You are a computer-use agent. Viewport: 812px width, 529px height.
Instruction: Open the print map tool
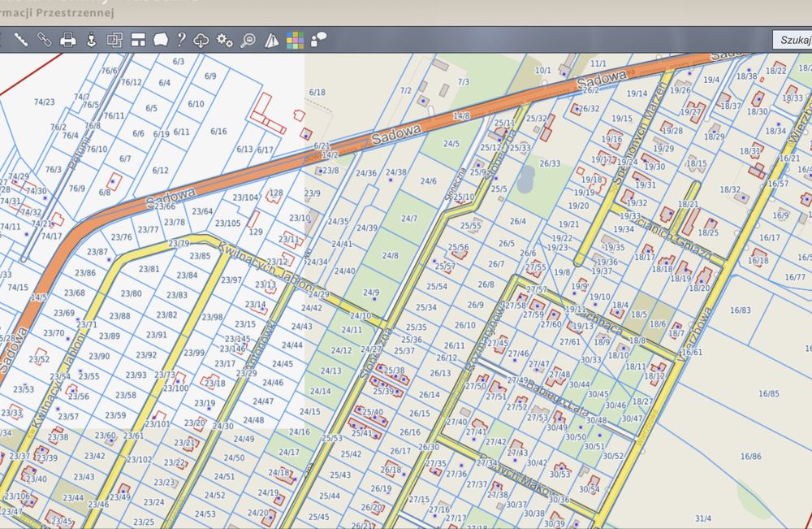click(x=68, y=40)
